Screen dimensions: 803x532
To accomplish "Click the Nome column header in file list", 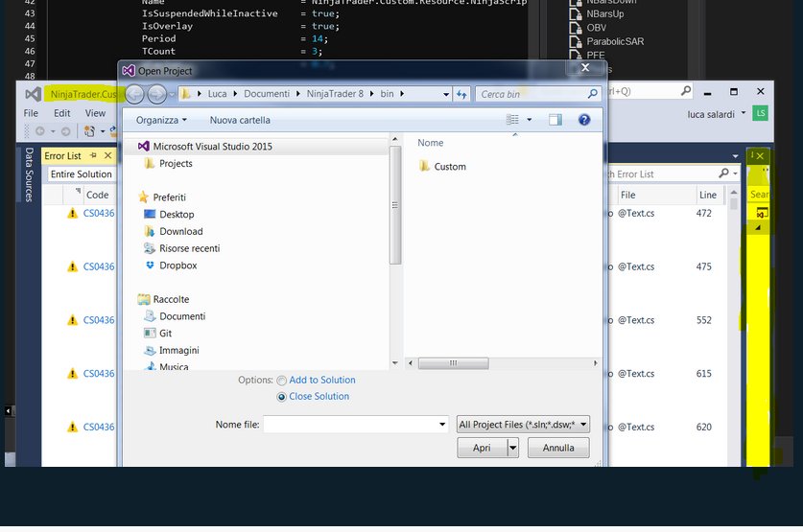I will 430,143.
